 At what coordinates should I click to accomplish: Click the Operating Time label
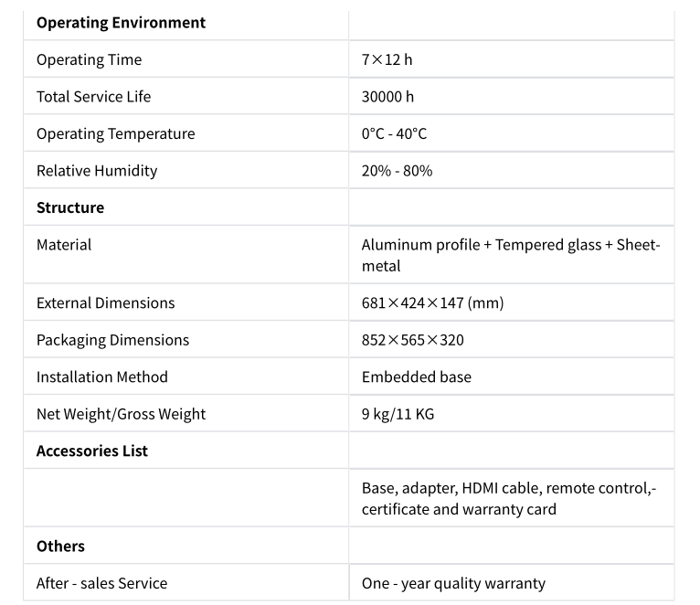pos(90,59)
